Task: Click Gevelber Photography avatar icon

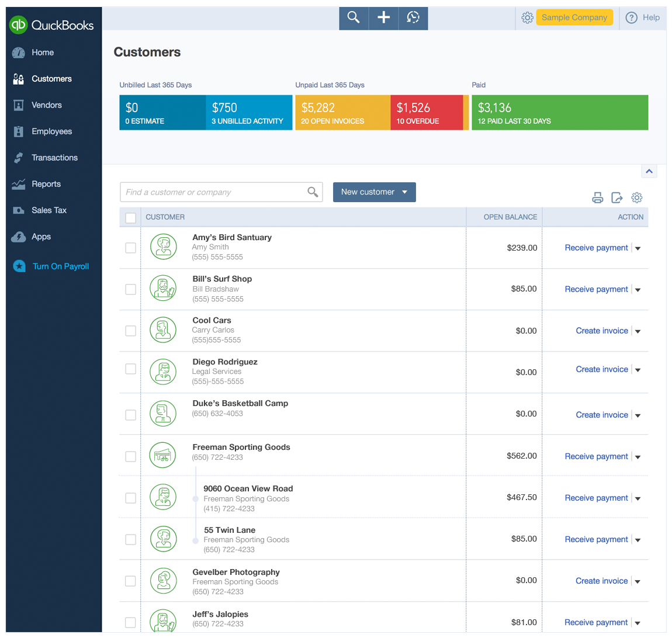Action: pos(163,581)
